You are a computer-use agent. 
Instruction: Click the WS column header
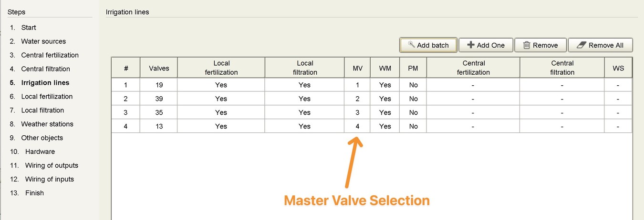point(618,68)
